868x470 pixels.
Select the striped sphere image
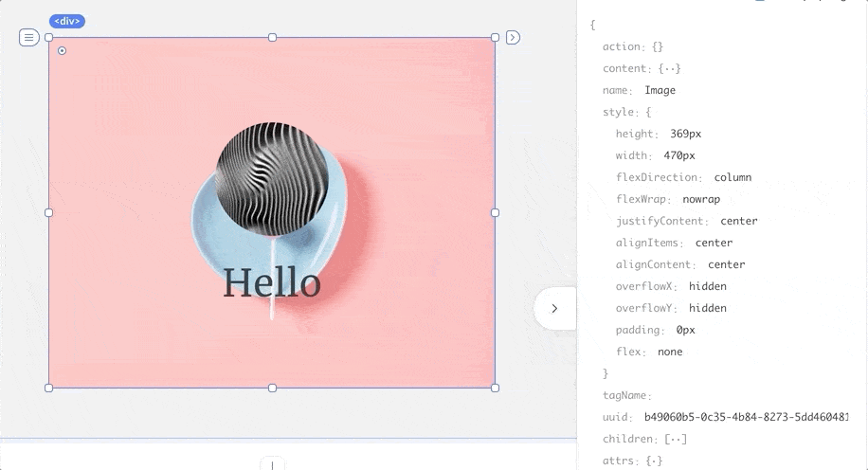click(x=272, y=179)
